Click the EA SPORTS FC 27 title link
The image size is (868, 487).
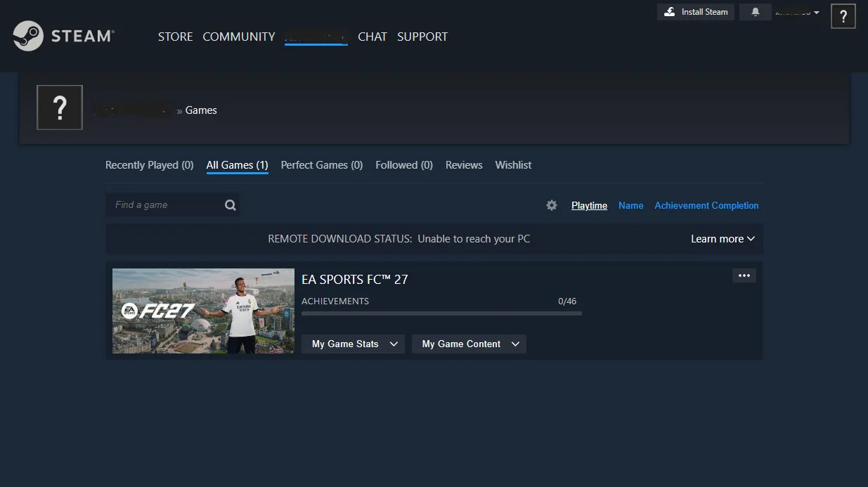[x=355, y=279]
